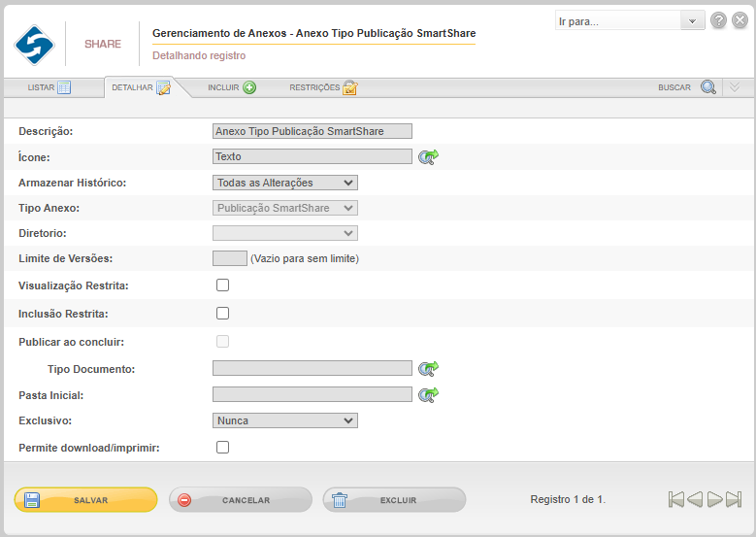The width and height of the screenshot is (756, 537).
Task: Click the BUSCAR magnifier icon
Action: tap(708, 87)
